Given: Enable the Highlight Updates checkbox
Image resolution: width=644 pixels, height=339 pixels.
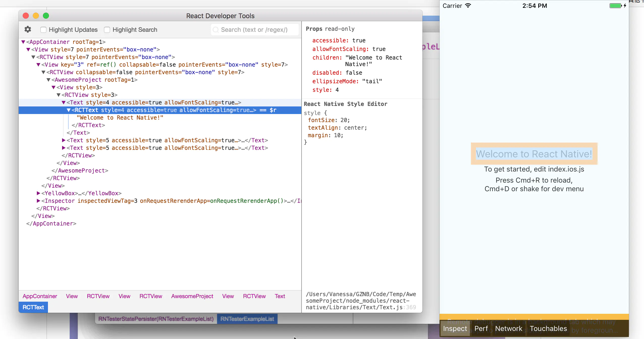Looking at the screenshot, I should point(43,30).
